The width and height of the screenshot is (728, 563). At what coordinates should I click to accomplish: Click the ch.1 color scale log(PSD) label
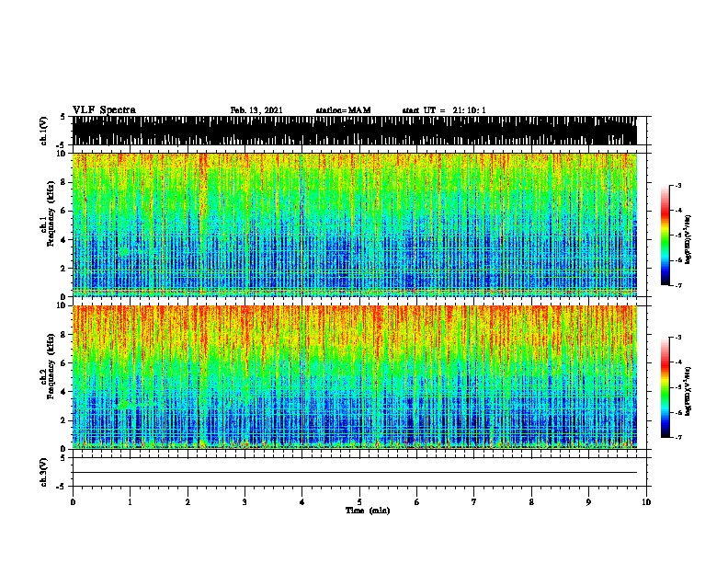[688, 239]
